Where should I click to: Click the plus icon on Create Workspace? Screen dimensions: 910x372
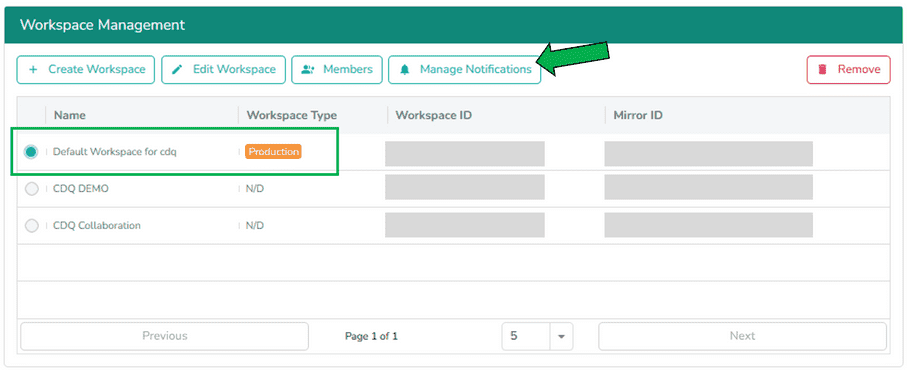(x=33, y=70)
